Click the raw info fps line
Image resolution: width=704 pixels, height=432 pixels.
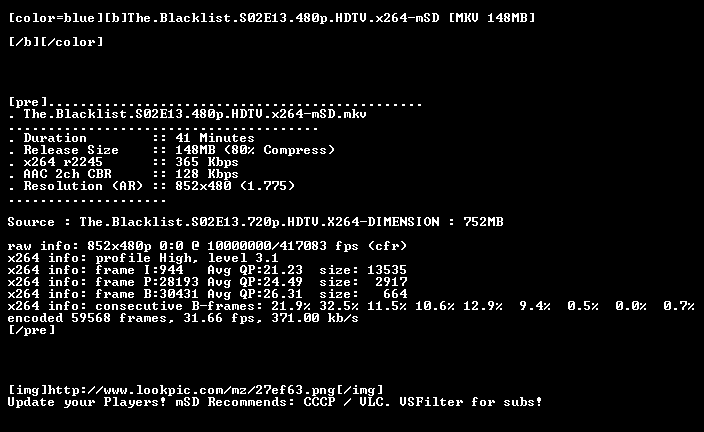coord(207,246)
